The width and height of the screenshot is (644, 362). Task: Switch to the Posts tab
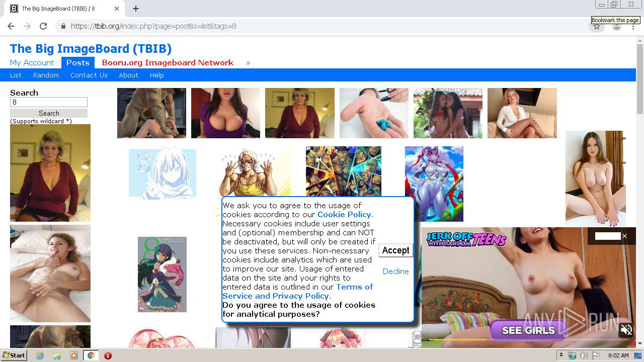point(78,63)
